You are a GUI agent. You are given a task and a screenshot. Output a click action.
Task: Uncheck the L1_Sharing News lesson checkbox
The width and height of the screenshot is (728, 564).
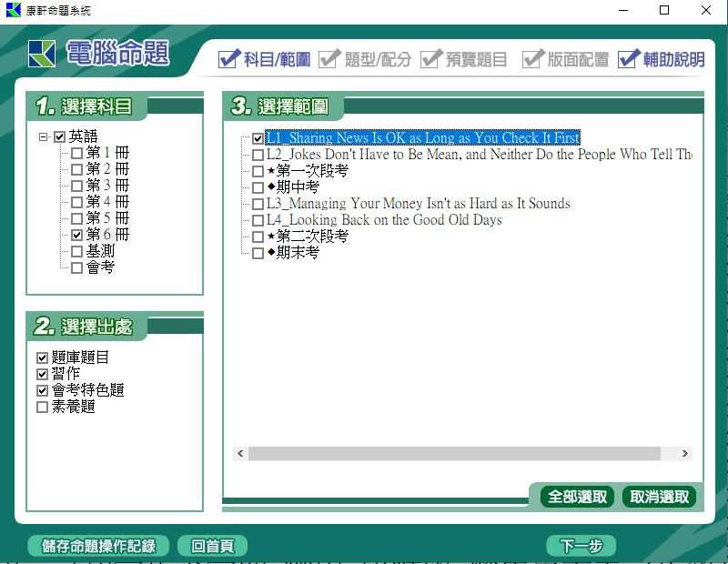pyautogui.click(x=258, y=138)
